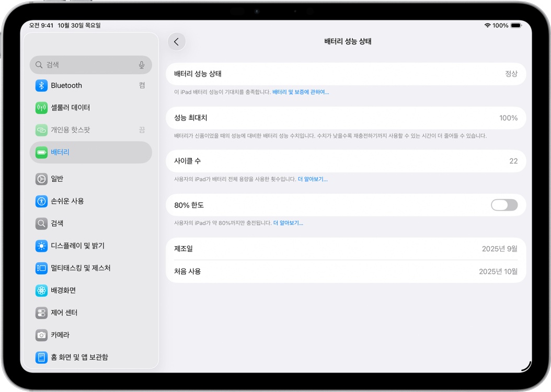Tap the 켬 status beside Bluetooth
The height and width of the screenshot is (392, 551).
point(142,85)
